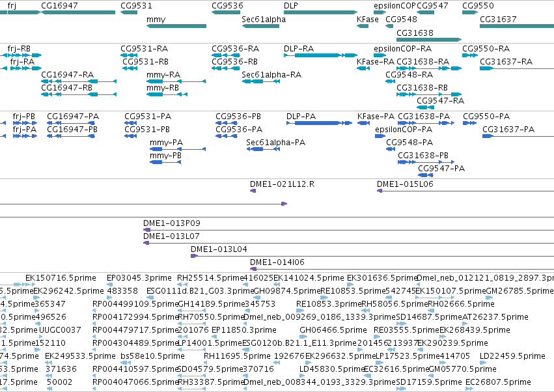This screenshot has width=554, height=392.
Task: Click the CG9547-RA transcript glyph
Action: pos(425,107)
